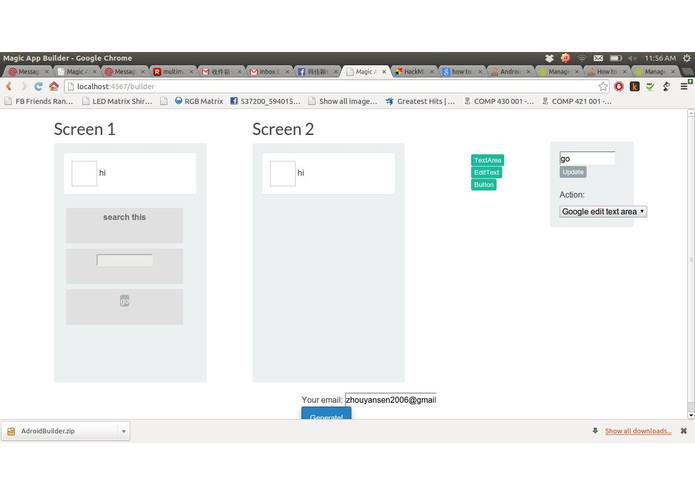695x494 pixels.
Task: Check the battery indicator in the top panel
Action: [615, 58]
